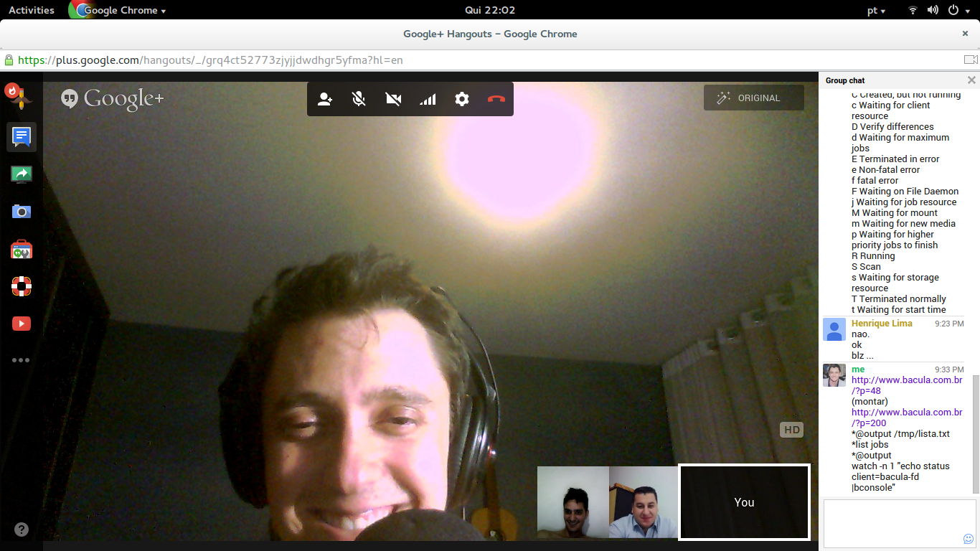980x551 pixels.
Task: Toggle the camera off button
Action: click(393, 99)
